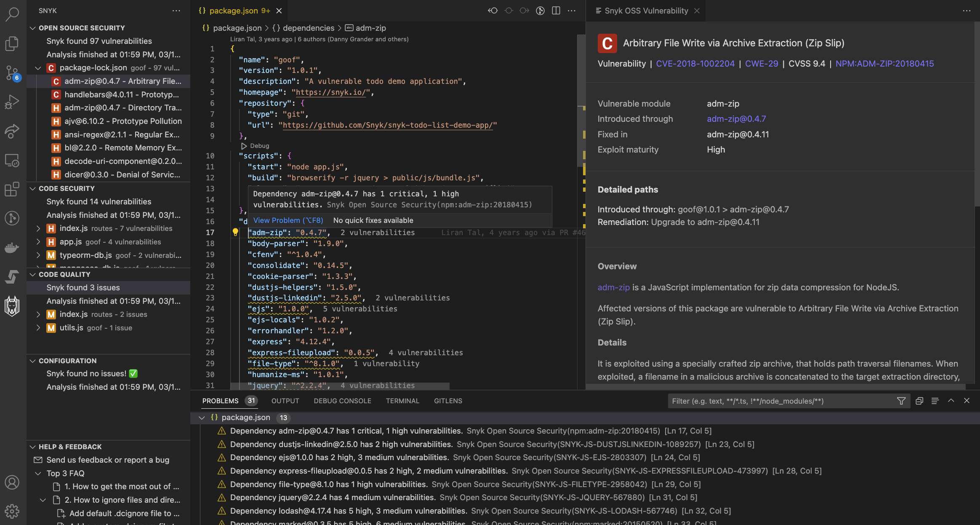The image size is (980, 525).
Task: Open the Explorer files view
Action: [x=12, y=43]
